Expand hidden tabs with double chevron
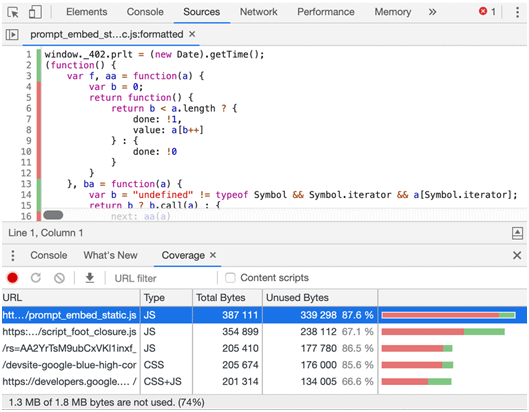Image resolution: width=529 pixels, height=412 pixels. click(432, 12)
